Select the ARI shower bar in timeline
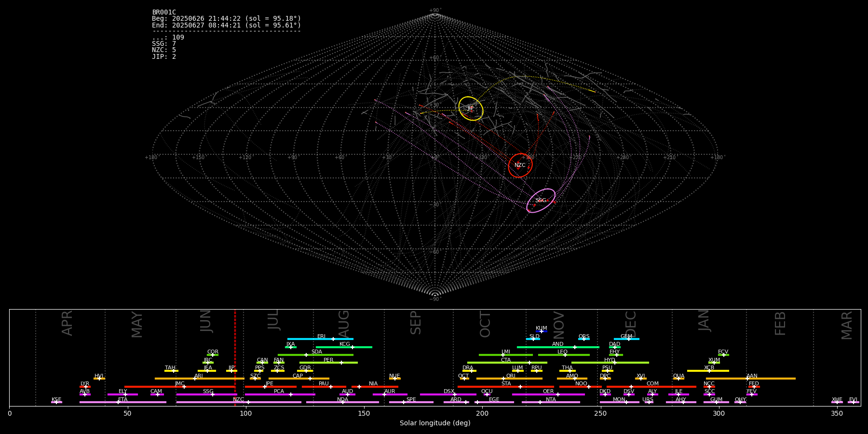 (x=200, y=379)
